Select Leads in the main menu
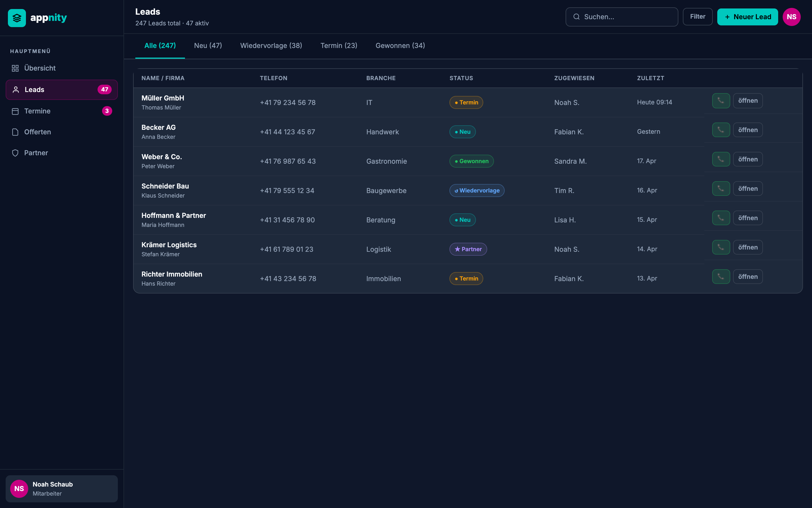 coord(62,89)
